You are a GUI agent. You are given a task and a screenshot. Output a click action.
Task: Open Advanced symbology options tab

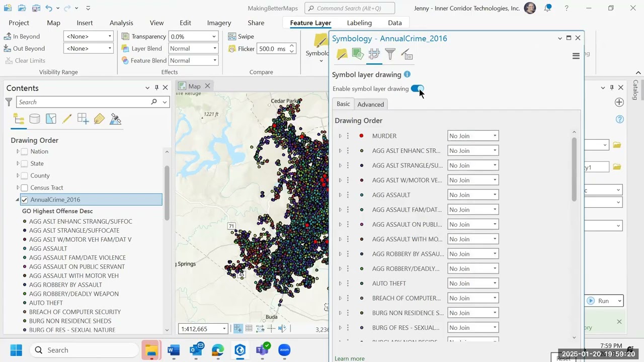407,54
